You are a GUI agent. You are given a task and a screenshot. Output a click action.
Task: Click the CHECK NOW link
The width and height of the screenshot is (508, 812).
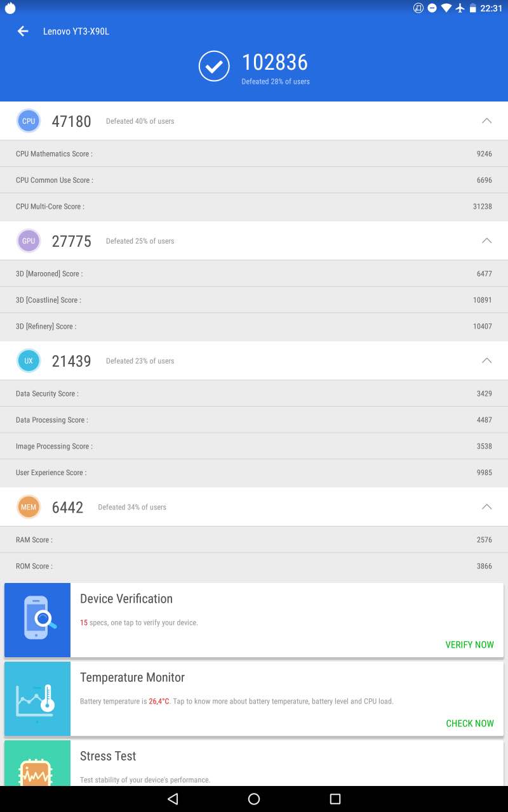click(470, 723)
